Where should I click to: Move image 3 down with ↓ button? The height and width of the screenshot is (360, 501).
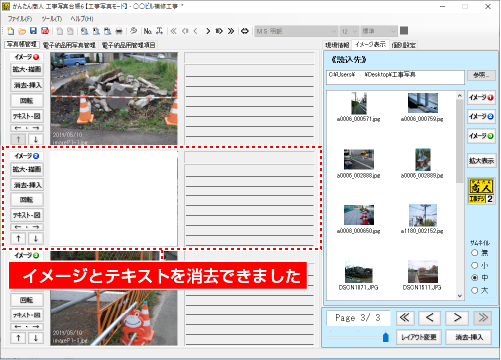[x=36, y=338]
